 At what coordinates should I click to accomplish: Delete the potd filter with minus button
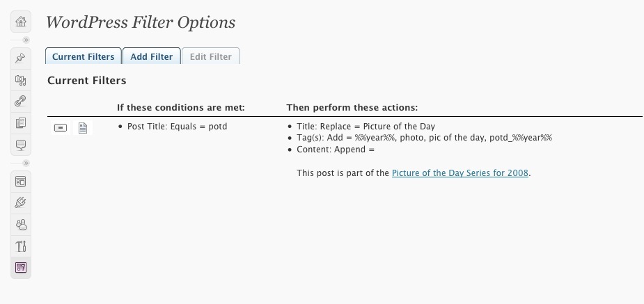pos(61,127)
